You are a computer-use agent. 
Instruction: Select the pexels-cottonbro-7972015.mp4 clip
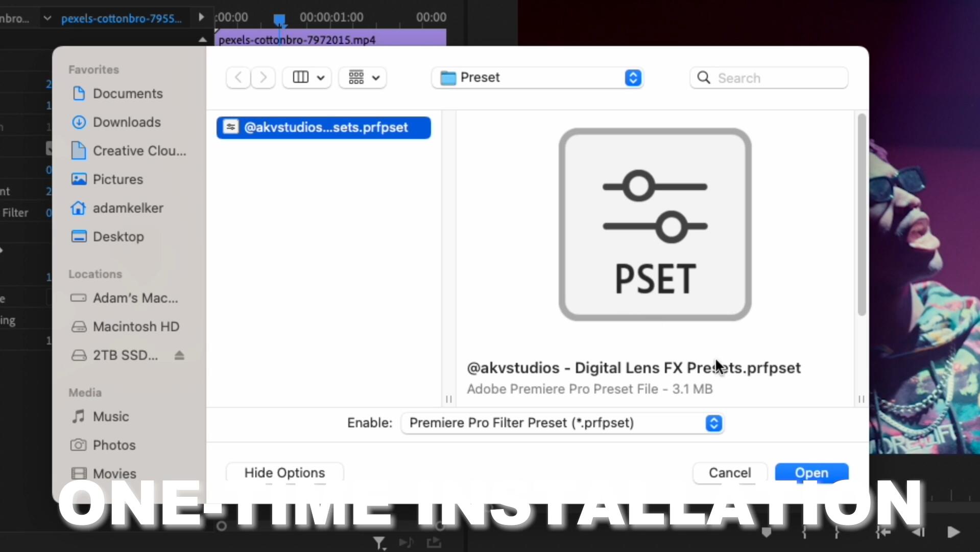tap(331, 39)
